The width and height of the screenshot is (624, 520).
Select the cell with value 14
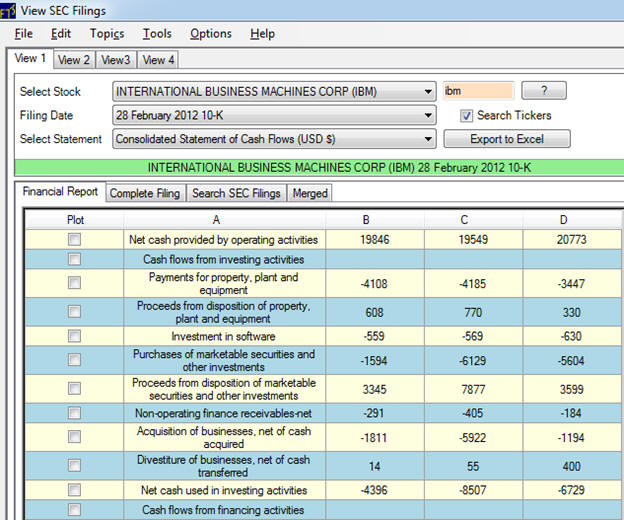(x=374, y=466)
